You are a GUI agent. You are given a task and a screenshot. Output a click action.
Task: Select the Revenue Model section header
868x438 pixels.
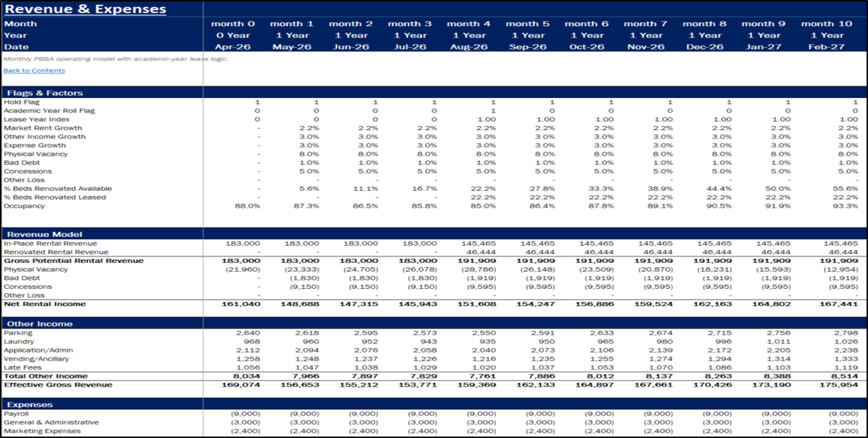pyautogui.click(x=45, y=234)
